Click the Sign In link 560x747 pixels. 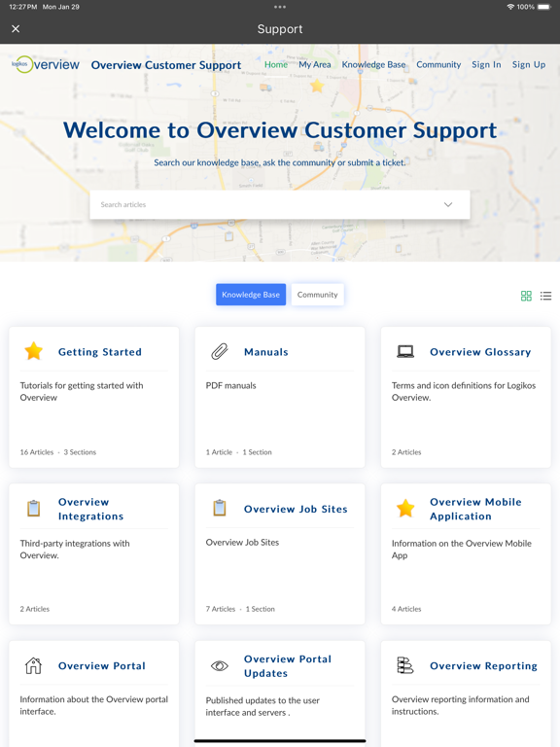(486, 65)
